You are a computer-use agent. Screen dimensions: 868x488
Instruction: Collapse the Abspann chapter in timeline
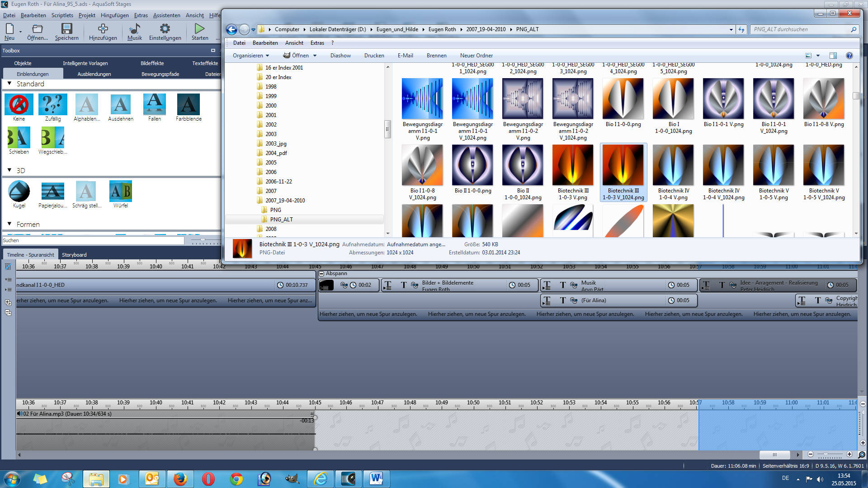pos(321,274)
